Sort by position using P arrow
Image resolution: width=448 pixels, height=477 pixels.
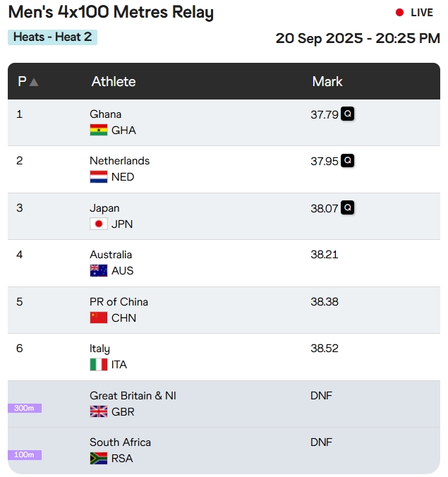pos(33,82)
